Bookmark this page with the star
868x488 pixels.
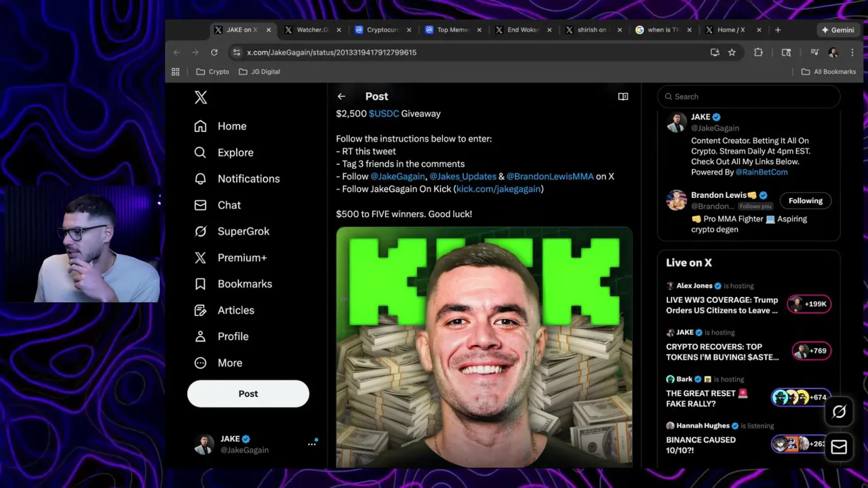(x=732, y=52)
